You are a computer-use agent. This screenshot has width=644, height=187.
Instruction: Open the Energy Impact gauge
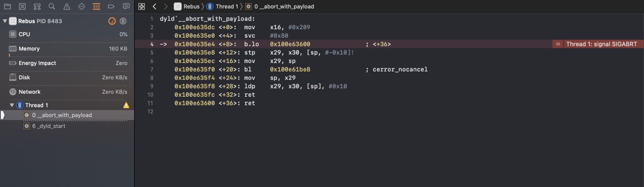[67, 63]
